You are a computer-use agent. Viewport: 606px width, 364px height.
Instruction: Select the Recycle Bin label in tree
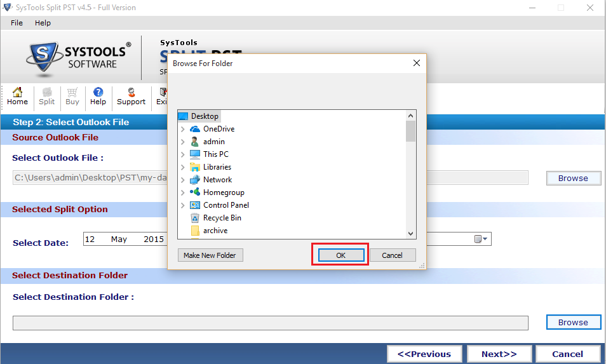click(x=222, y=218)
